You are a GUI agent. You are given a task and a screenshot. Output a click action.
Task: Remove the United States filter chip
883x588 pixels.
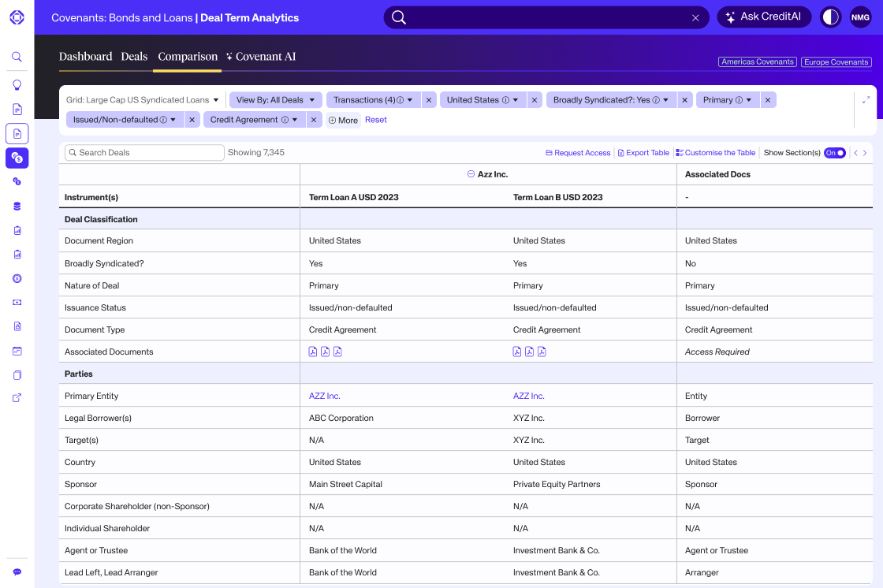point(535,100)
